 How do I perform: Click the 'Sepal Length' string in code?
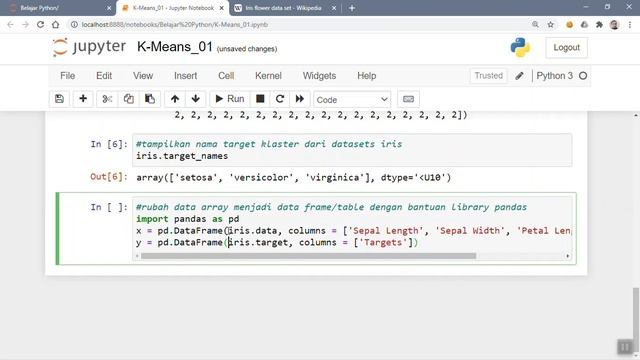point(386,231)
